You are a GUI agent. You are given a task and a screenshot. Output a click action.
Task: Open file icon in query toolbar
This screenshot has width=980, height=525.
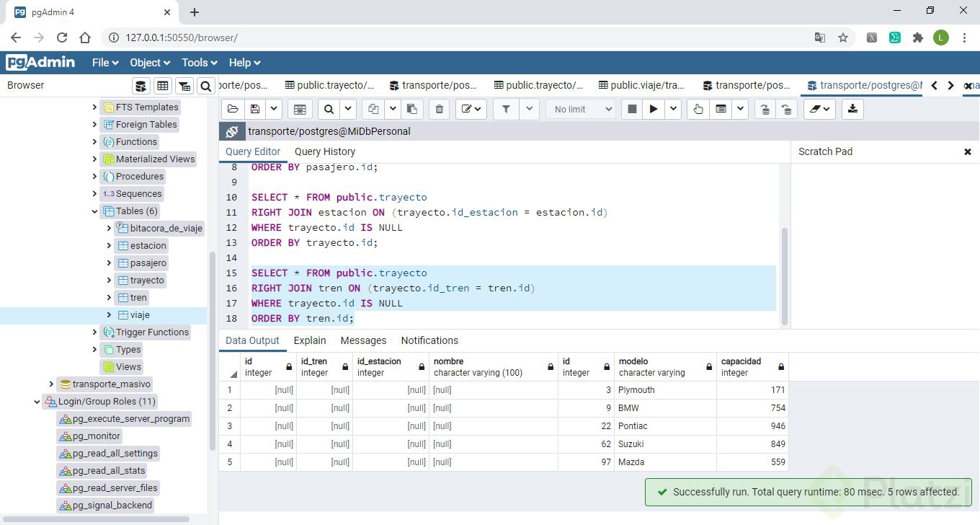233,109
